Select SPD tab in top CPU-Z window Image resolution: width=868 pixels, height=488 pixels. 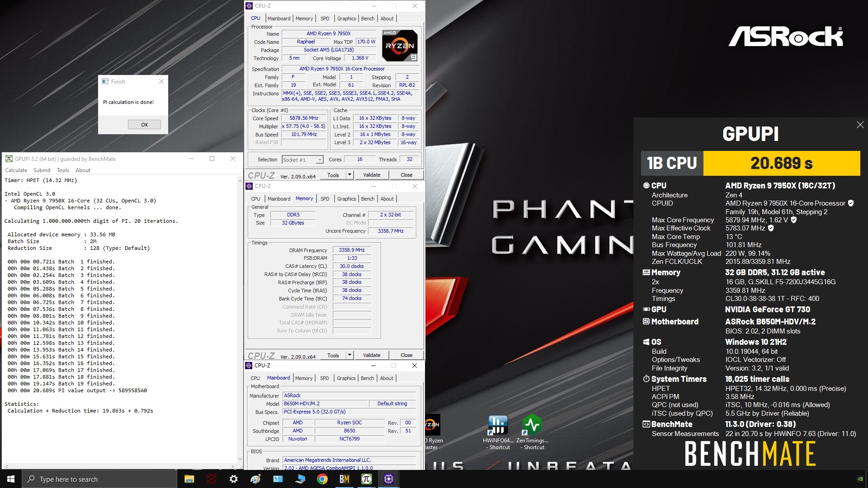click(x=325, y=19)
